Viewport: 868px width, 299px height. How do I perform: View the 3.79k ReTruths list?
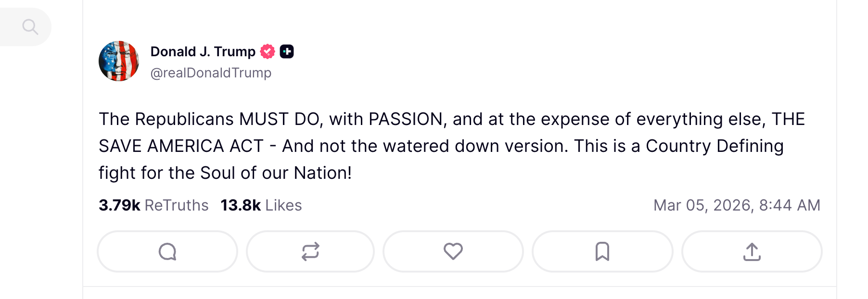point(153,205)
